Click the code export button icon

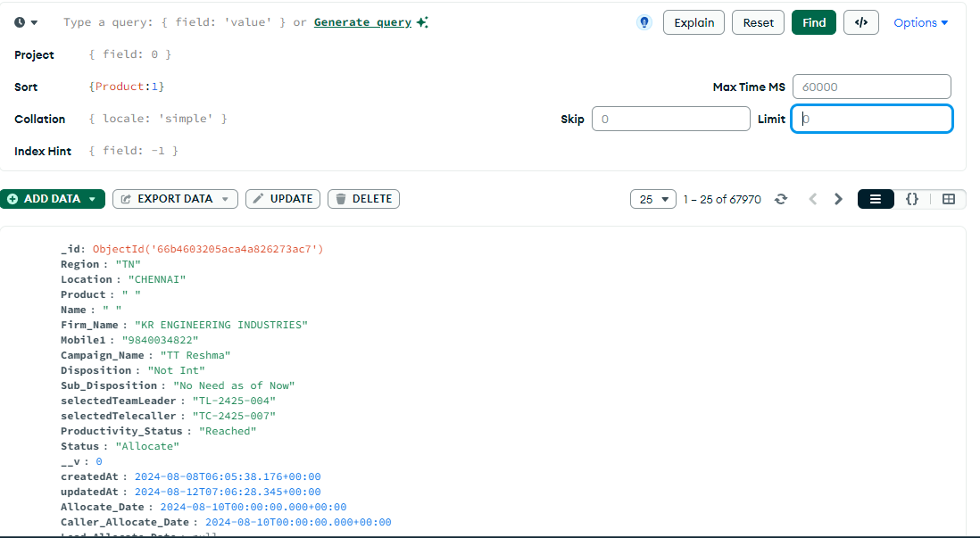click(860, 22)
